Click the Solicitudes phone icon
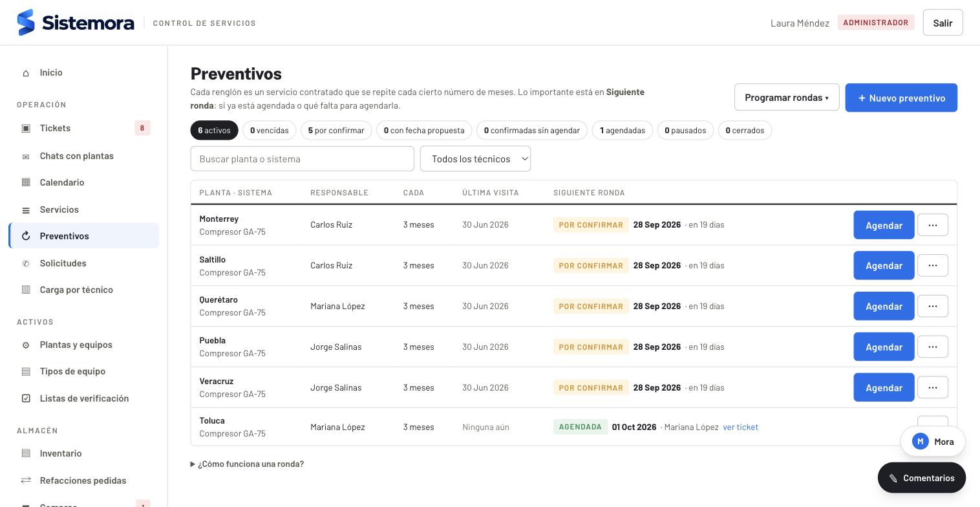980x507 pixels. click(26, 264)
